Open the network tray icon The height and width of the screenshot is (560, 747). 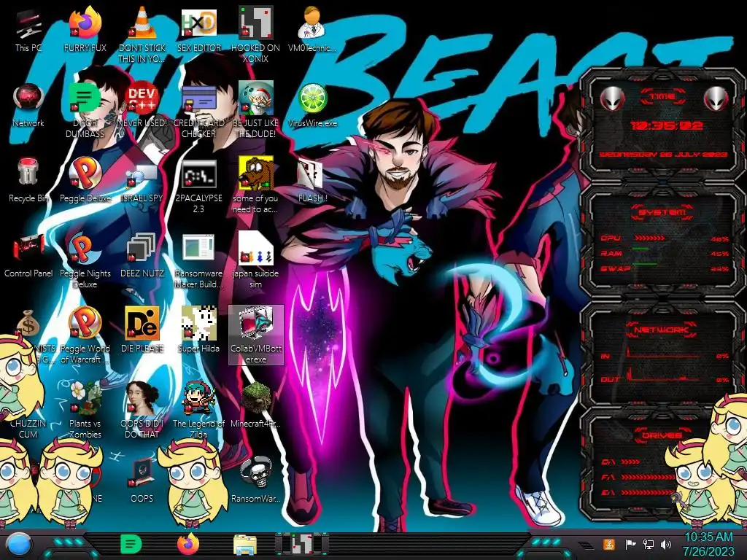coord(649,544)
